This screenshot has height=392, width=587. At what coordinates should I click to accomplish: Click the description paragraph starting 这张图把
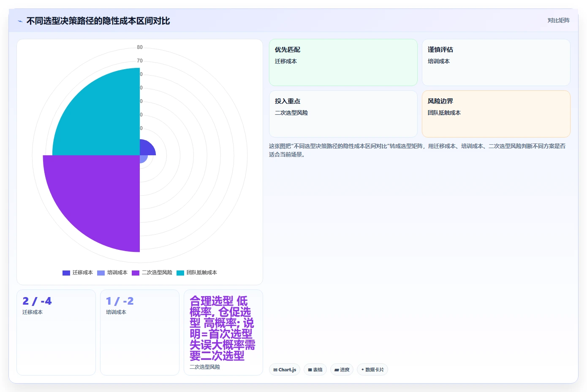[x=417, y=150]
